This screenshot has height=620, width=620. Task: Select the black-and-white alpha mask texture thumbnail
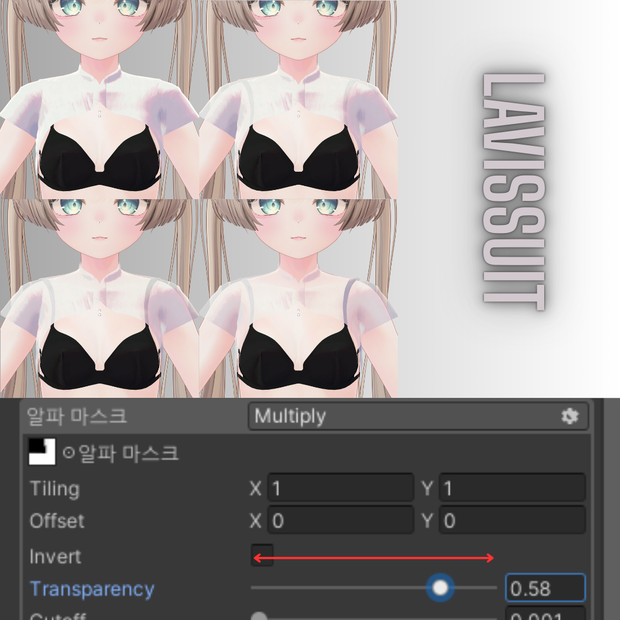(x=42, y=452)
